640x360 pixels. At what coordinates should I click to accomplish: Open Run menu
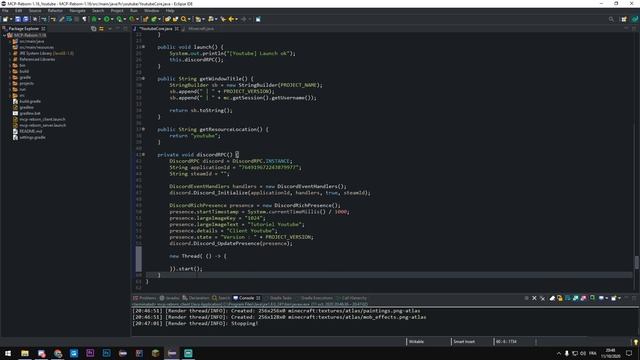[x=134, y=11]
